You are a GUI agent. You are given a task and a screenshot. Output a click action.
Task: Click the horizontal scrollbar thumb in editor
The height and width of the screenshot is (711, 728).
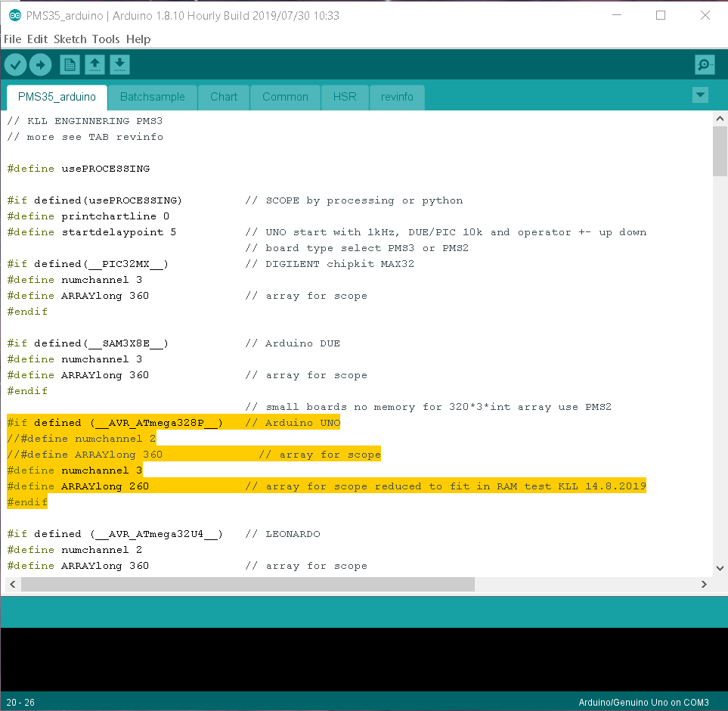[x=247, y=585]
